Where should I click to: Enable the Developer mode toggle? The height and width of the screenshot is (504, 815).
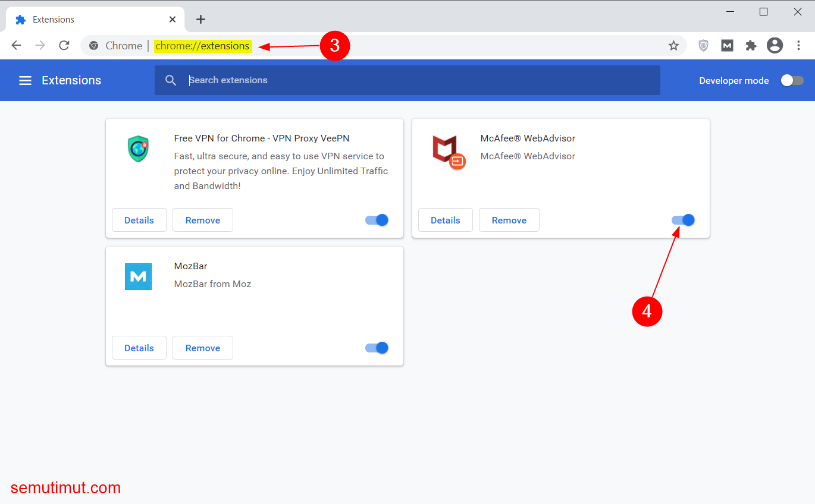pos(792,80)
